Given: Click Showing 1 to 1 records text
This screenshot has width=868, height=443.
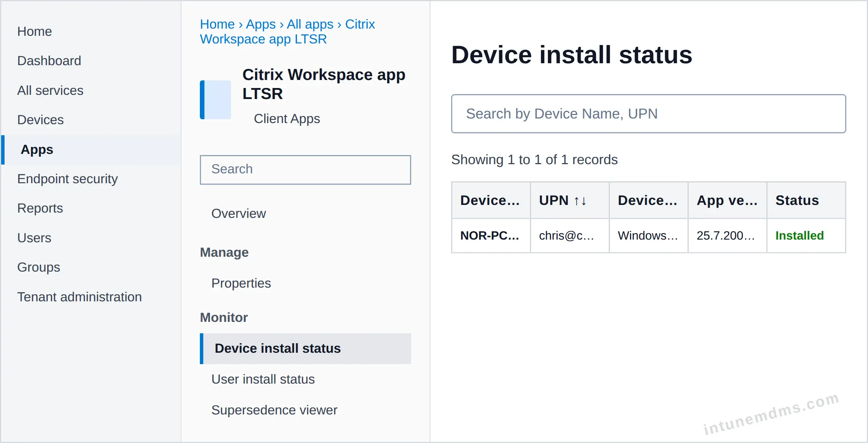Looking at the screenshot, I should coord(535,159).
